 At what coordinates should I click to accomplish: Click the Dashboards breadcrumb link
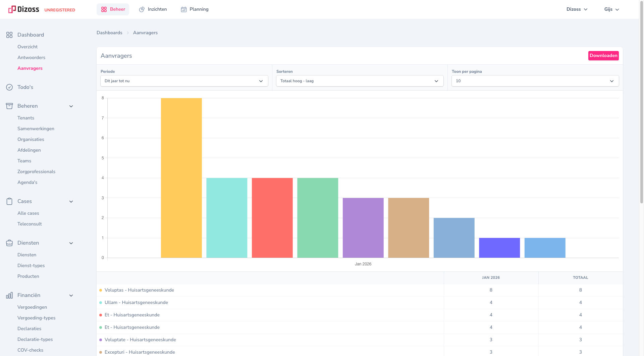click(109, 33)
